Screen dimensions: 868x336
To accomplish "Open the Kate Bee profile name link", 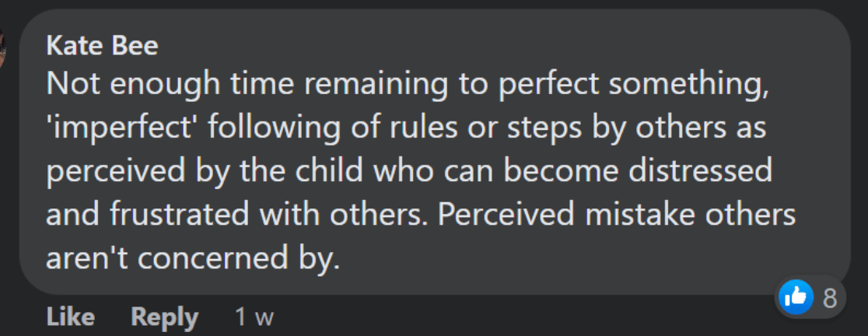I will 102,46.
